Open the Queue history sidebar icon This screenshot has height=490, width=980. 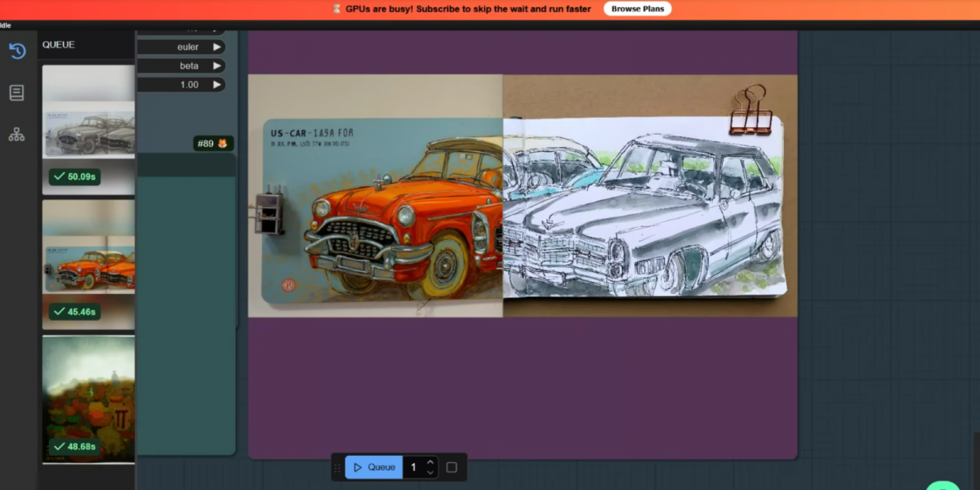(x=17, y=51)
